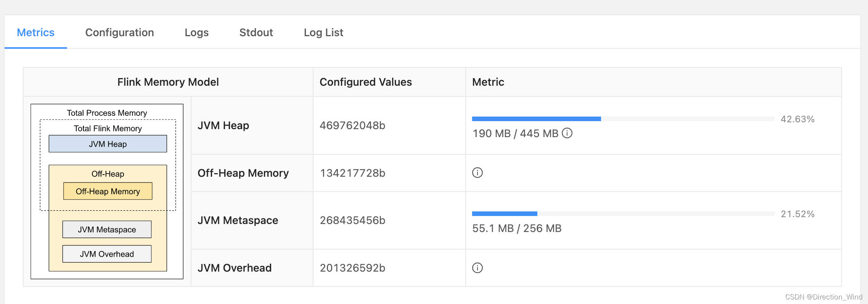Click the Off-Heap Memory info icon

point(477,173)
